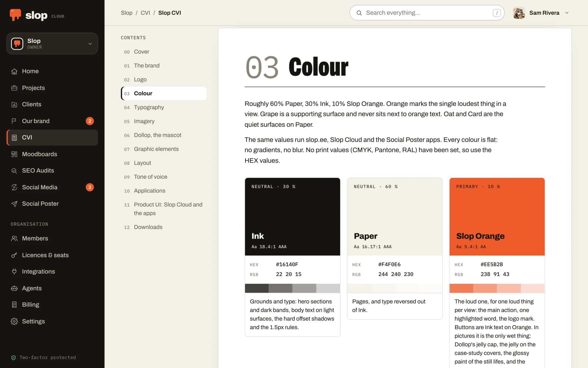Click the SEO Audits magnifier icon
Viewport: 588px width, 368px height.
(14, 171)
